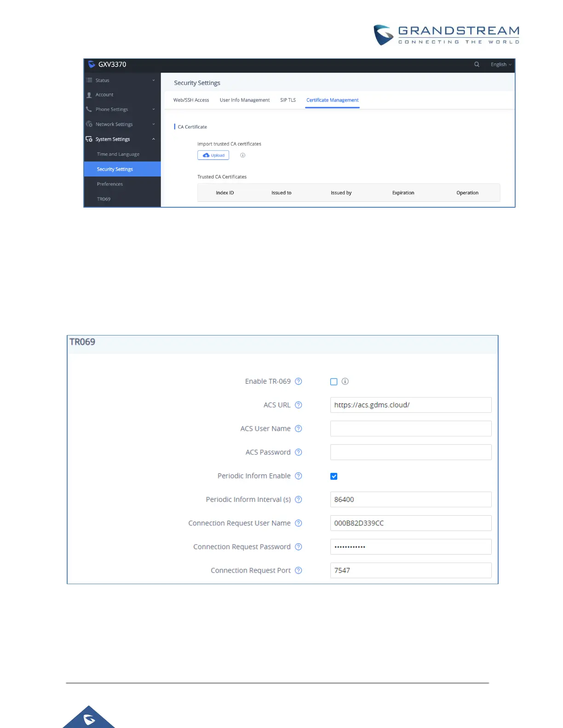Click the Periodic Inform Interval field
Screen dimensions: 563x728
[x=411, y=500]
